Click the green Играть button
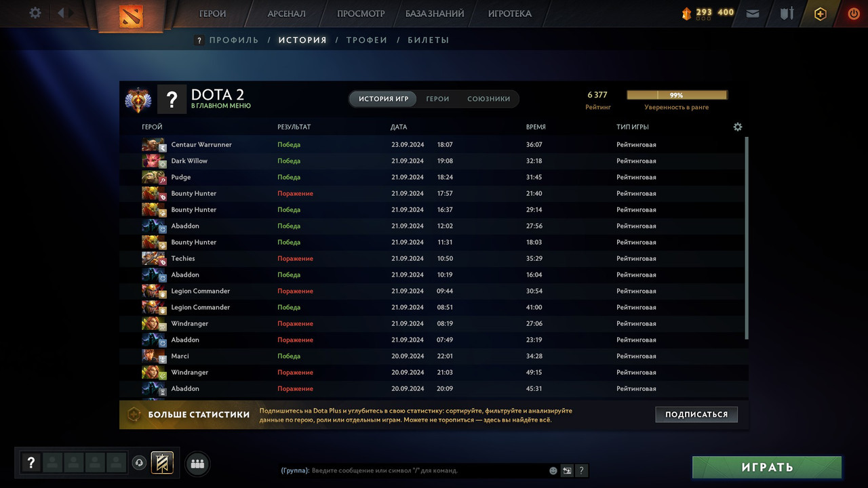868x488 pixels. click(767, 468)
